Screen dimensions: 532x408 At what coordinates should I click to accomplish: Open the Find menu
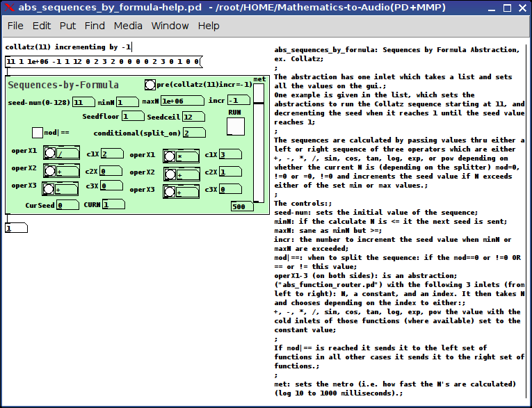tap(95, 26)
